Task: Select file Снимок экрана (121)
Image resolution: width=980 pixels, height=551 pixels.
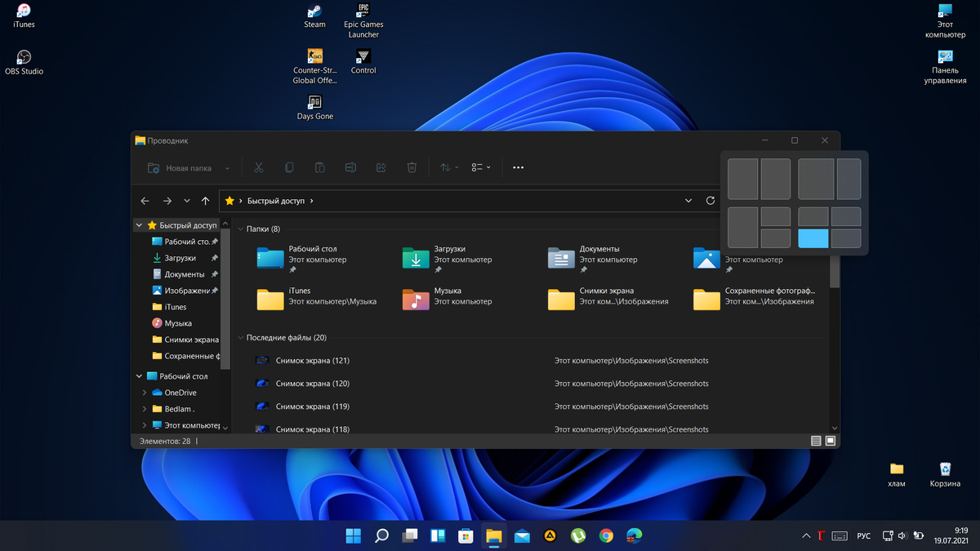Action: coord(312,361)
